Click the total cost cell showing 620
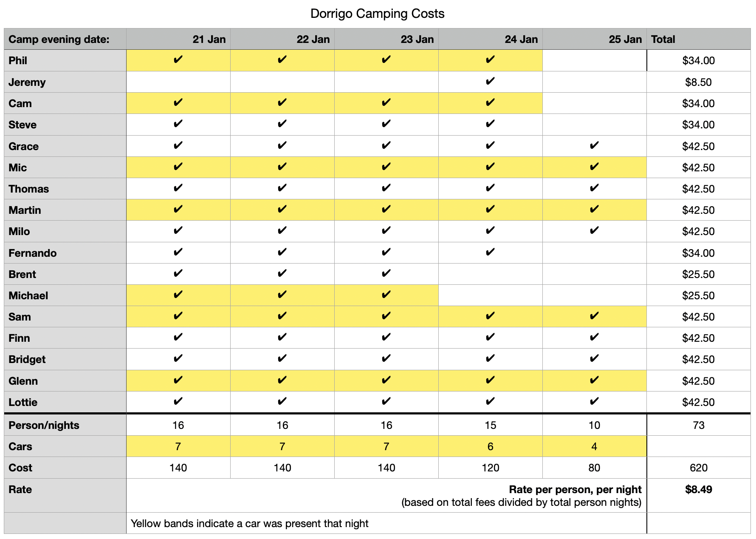756x539 pixels. [698, 468]
